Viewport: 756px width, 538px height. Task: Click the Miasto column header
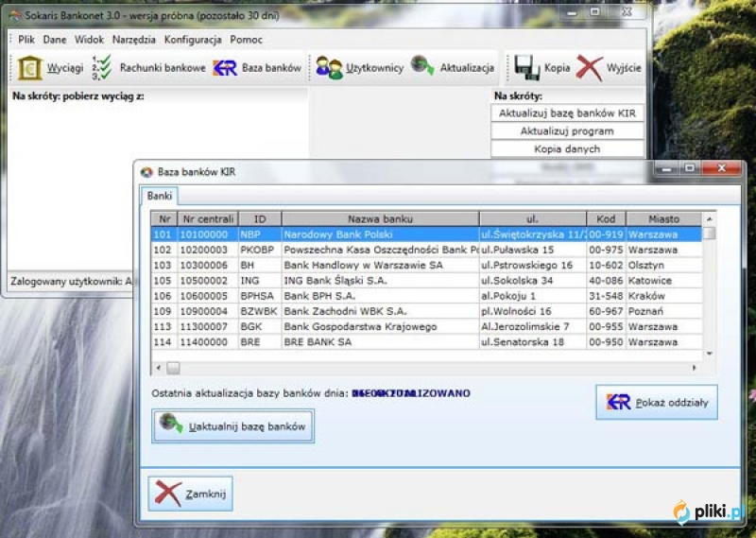tap(664, 218)
